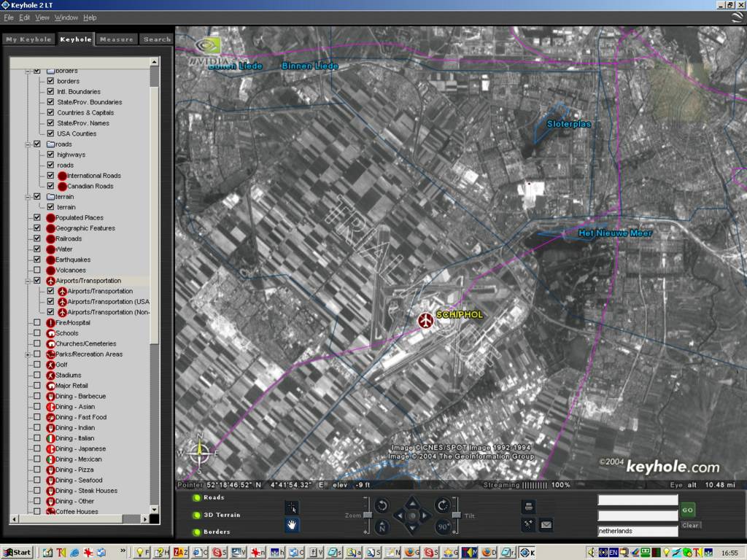Click the Keyhole taskbar button
Image resolution: width=747 pixels, height=560 pixels.
[527, 553]
